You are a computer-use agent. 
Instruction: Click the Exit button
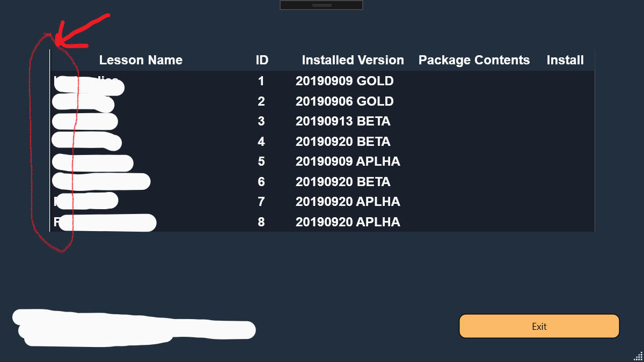(x=539, y=326)
